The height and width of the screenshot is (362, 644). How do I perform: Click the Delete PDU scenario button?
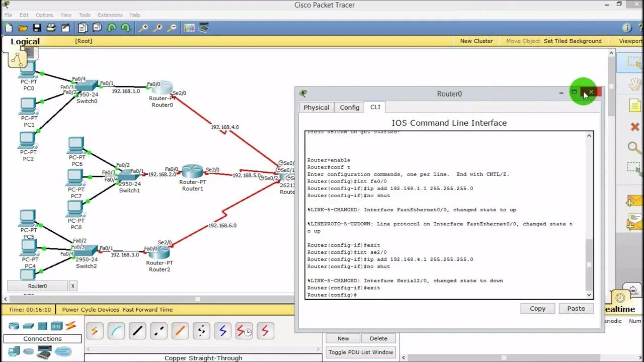tap(378, 338)
